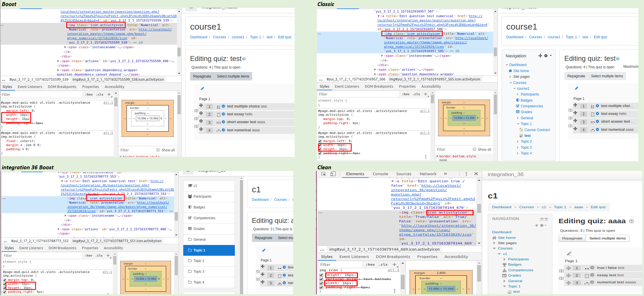
Task: Toggle device toolbar icon in Clean devtools
Action: [333, 174]
